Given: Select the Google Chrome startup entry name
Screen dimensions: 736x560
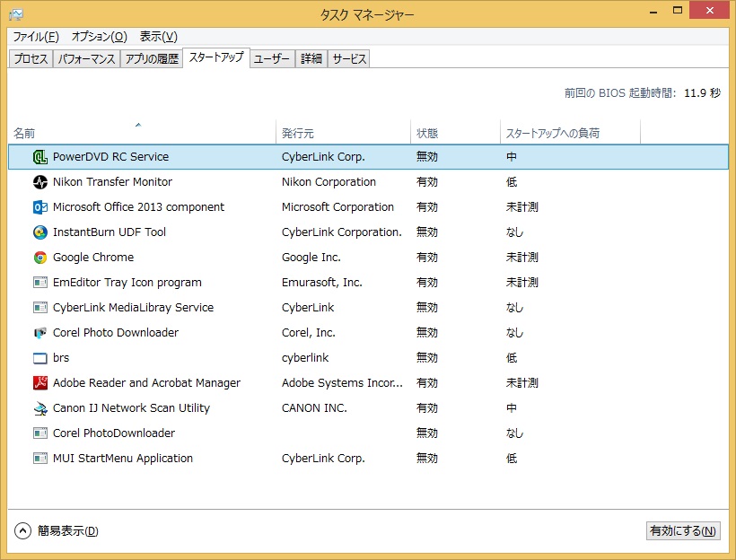Looking at the screenshot, I should pos(93,258).
